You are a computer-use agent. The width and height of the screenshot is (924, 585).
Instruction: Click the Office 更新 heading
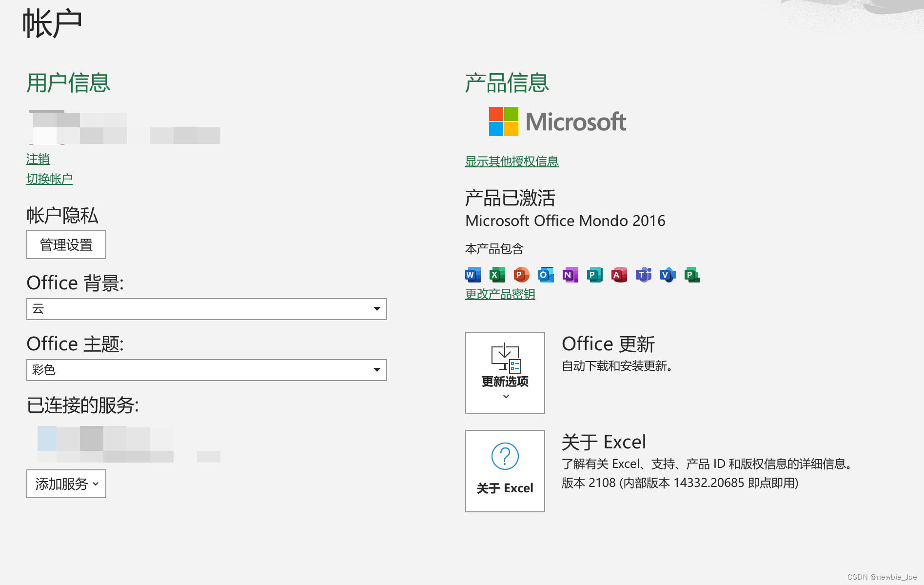(x=608, y=344)
